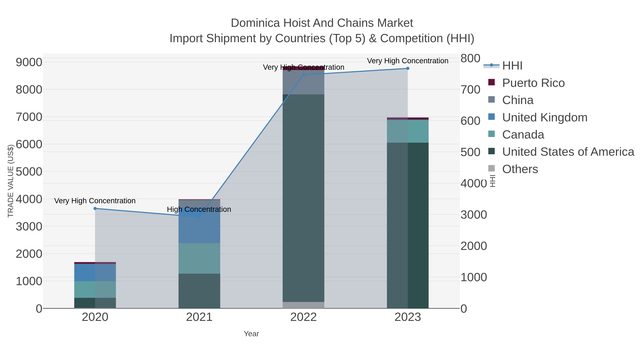Click the 2023 x-axis tick label
This screenshot has height=362, width=644.
[x=408, y=317]
